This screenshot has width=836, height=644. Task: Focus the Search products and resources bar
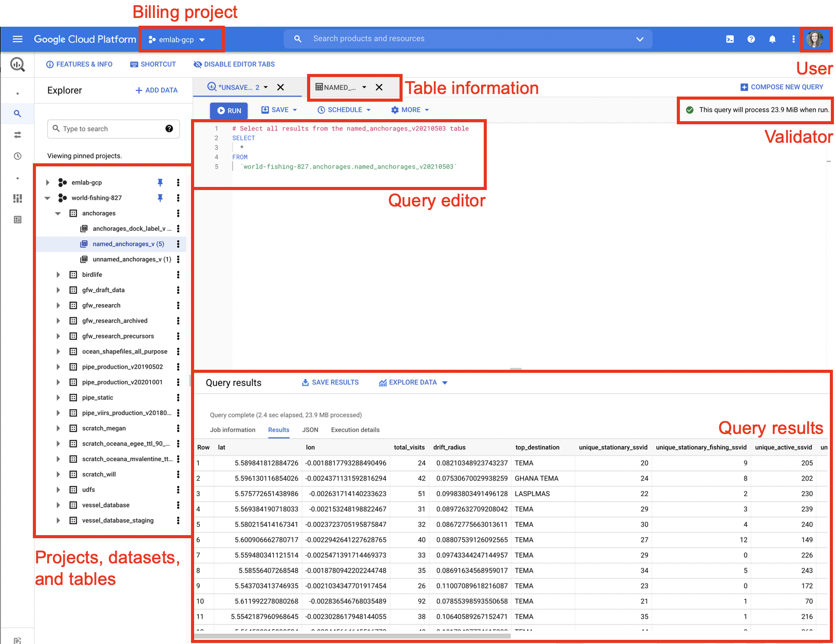[x=468, y=39]
